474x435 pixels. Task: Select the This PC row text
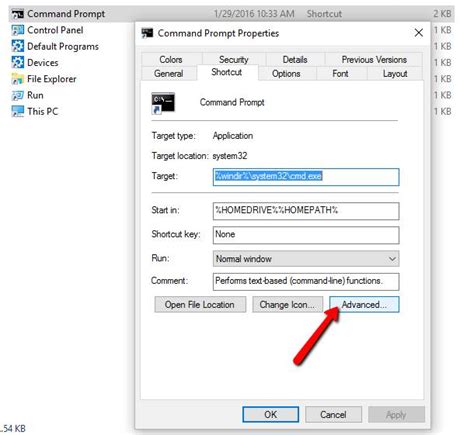[43, 111]
